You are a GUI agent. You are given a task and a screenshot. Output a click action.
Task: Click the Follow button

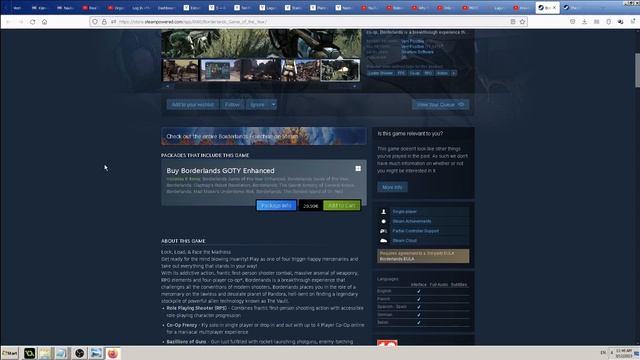(x=232, y=104)
